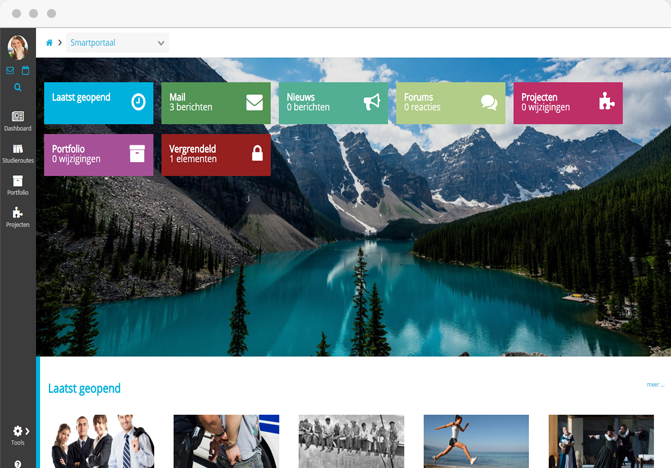Open the Mail tile with 3 berichten

tap(215, 103)
